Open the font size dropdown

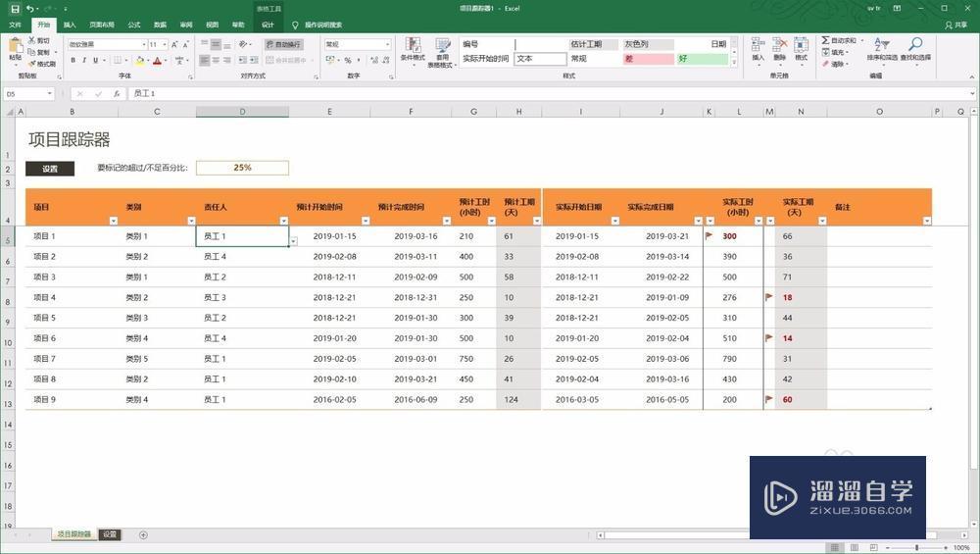(x=165, y=44)
